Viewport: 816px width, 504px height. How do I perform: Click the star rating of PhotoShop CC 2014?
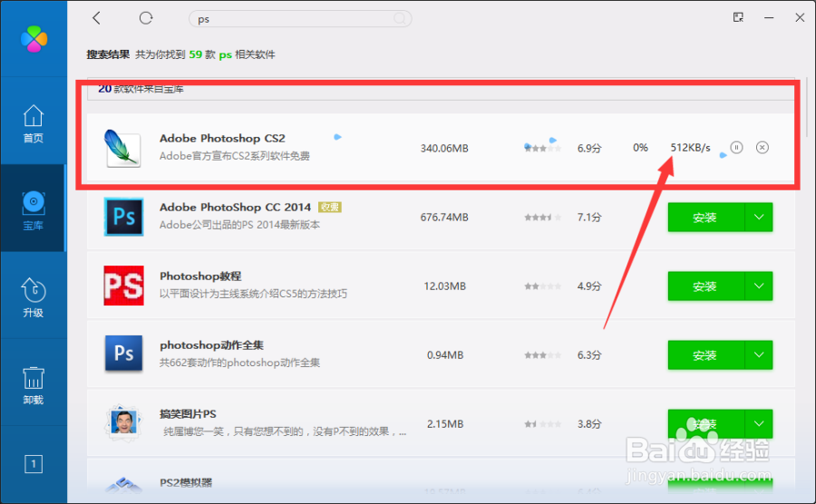[x=543, y=218]
